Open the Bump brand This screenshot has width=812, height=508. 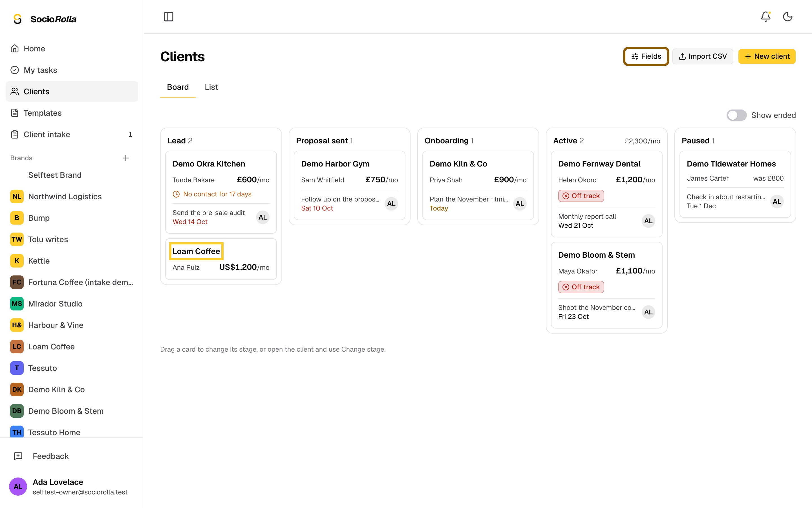pos(72,218)
